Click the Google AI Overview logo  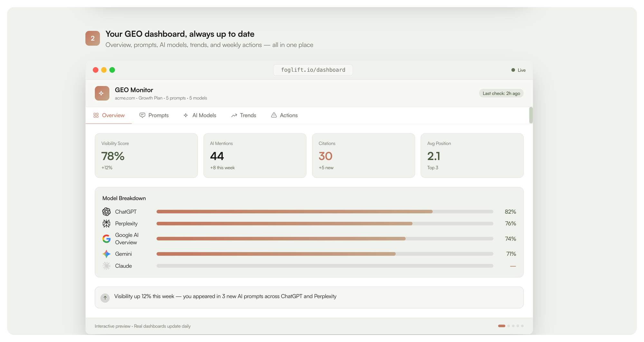coord(106,239)
